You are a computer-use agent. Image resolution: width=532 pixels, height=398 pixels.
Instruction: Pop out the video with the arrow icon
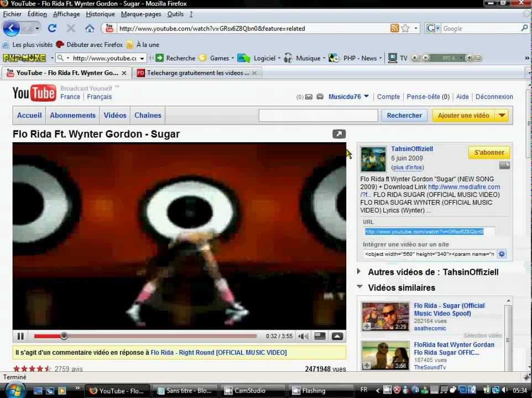339,134
